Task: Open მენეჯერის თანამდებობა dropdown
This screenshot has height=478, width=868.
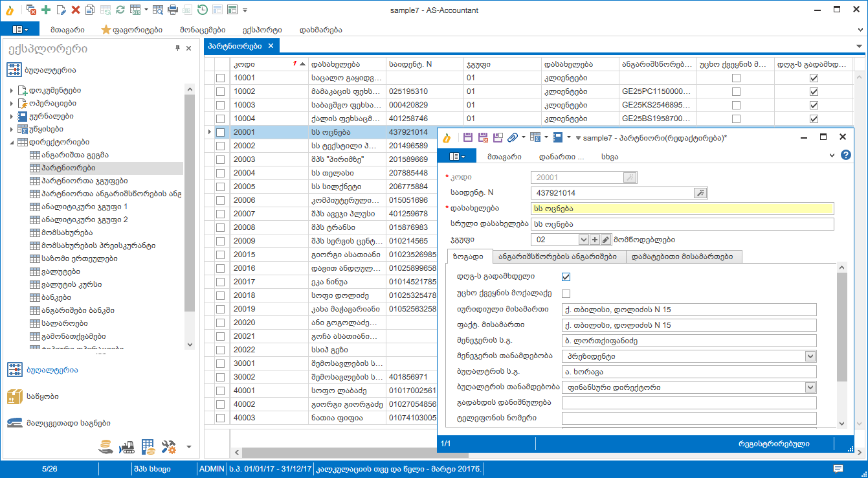Action: [810, 356]
